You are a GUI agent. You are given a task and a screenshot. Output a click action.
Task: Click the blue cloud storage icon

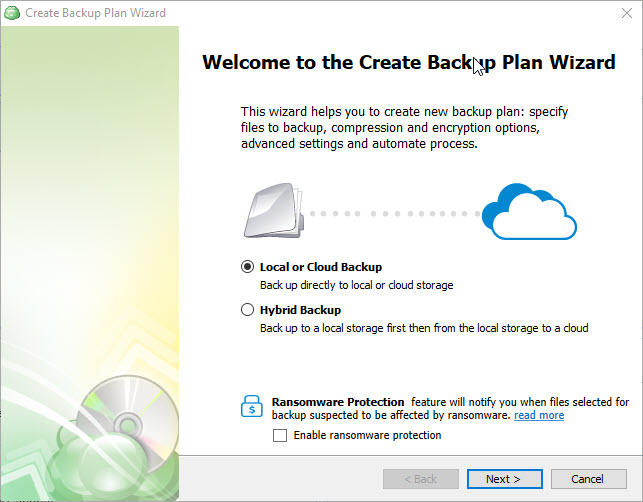(529, 212)
